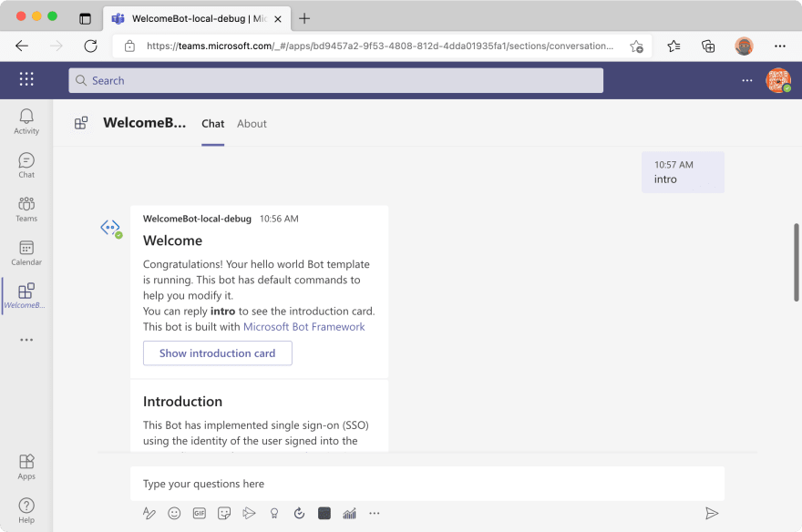Reload the browser page
This screenshot has width=802, height=532.
pos(90,46)
